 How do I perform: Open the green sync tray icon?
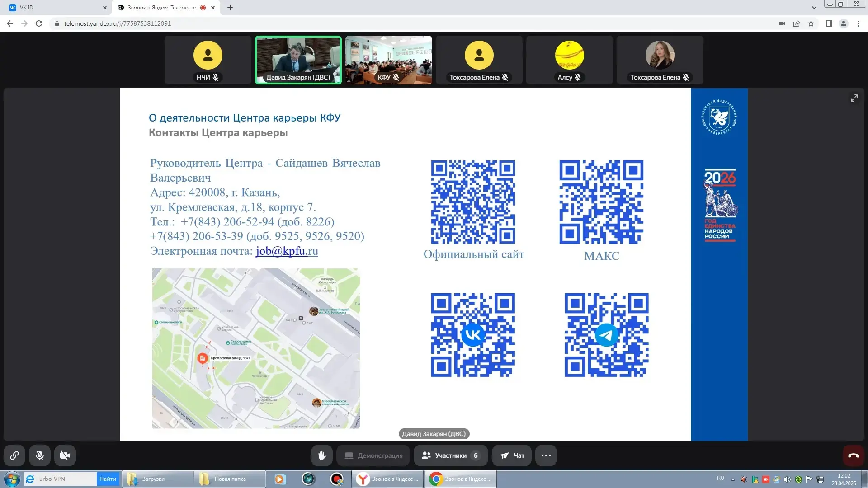[x=798, y=479]
